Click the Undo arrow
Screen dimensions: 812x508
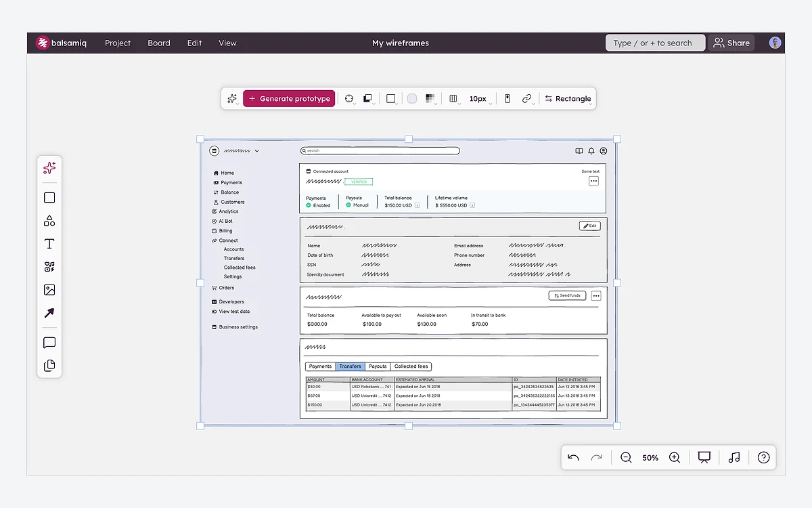[574, 458]
